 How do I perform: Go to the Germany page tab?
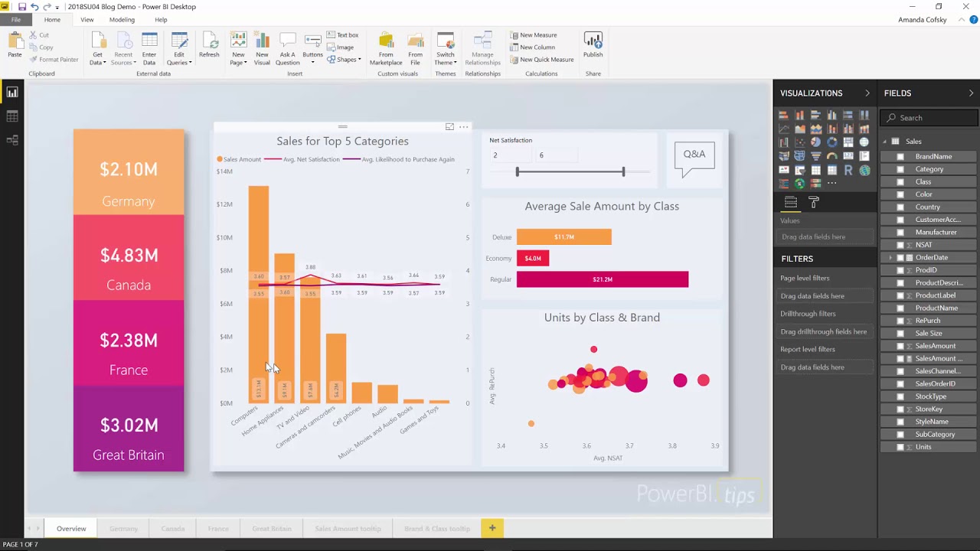123,528
